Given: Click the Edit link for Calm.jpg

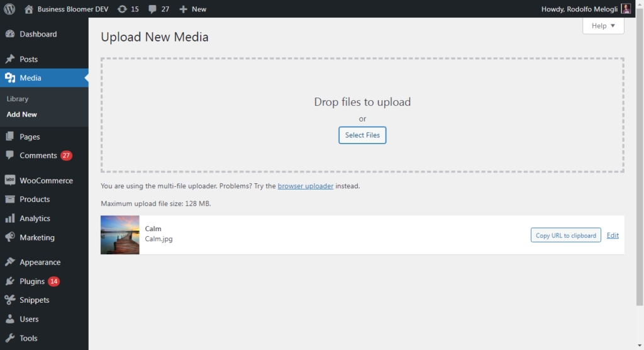Looking at the screenshot, I should point(613,235).
